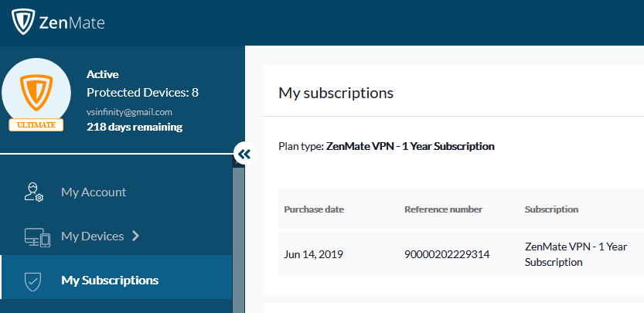644x313 pixels.
Task: Click the ZenMate shield logo icon
Action: [x=23, y=22]
